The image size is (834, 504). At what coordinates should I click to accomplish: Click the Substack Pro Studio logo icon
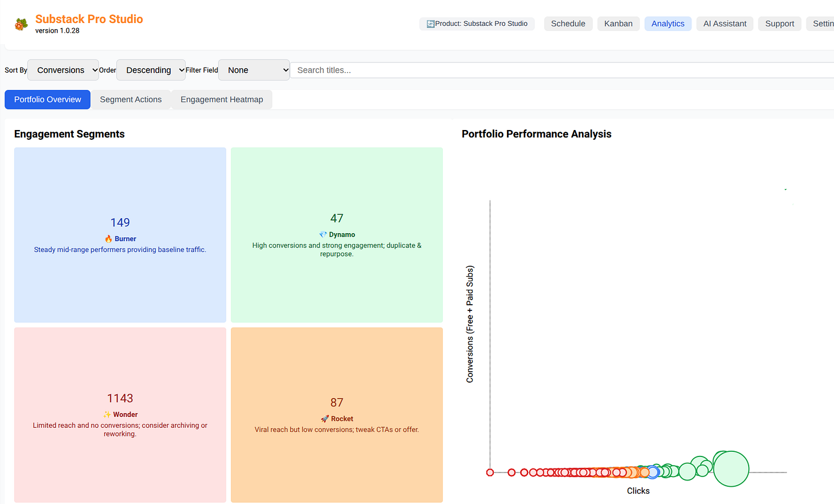[x=21, y=24]
